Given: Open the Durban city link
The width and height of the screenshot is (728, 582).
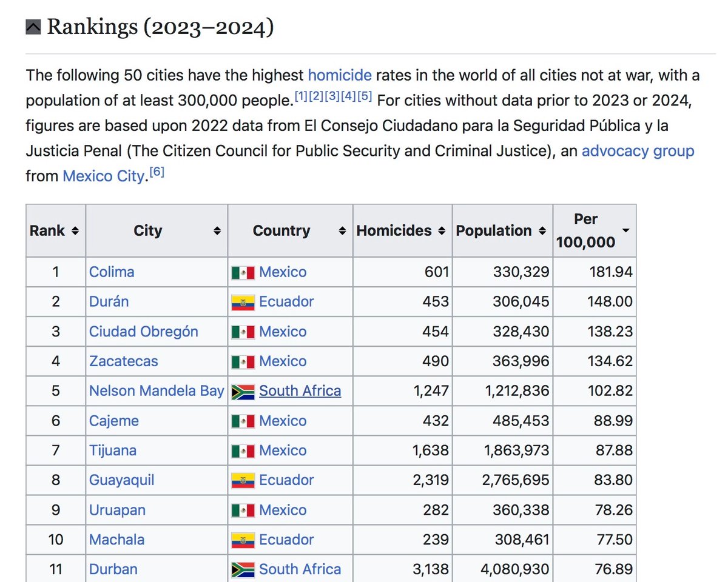Looking at the screenshot, I should (113, 569).
